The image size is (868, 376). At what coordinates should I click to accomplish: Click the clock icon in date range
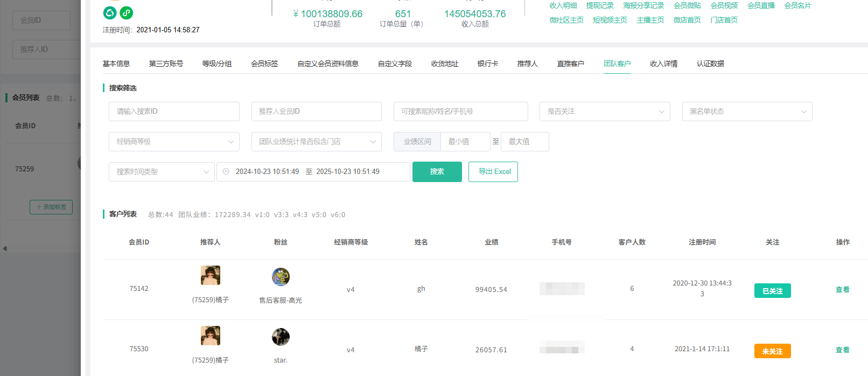click(x=226, y=172)
